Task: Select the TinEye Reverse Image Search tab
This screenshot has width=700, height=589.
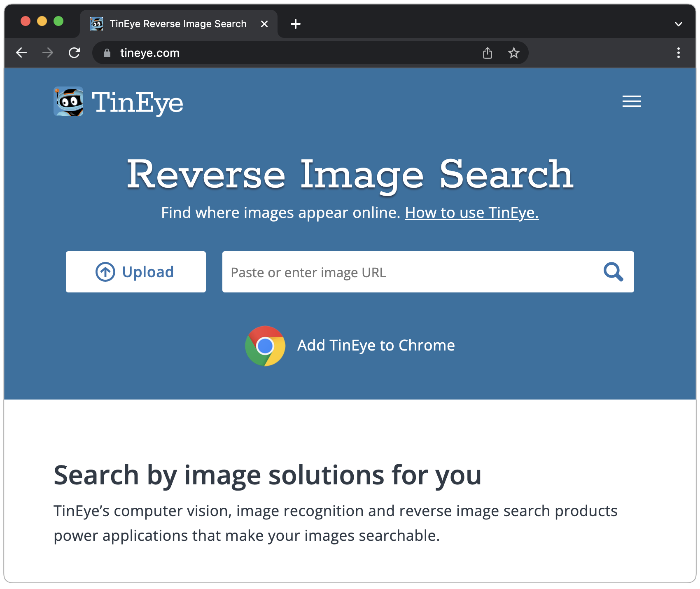Action: [178, 24]
